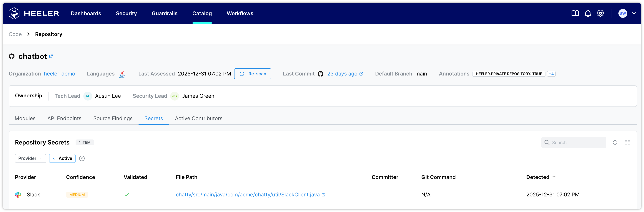Toggle Detected column sort arrow
644x212 pixels.
(554, 177)
